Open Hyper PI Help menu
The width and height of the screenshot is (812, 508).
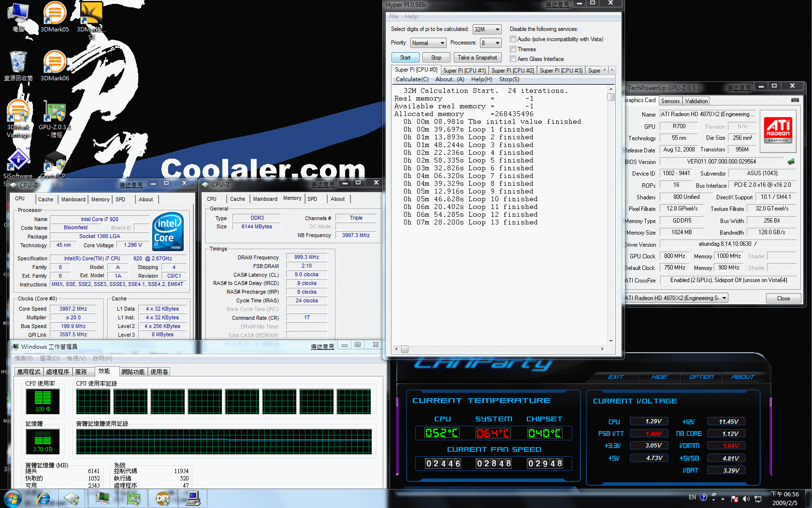pos(411,16)
